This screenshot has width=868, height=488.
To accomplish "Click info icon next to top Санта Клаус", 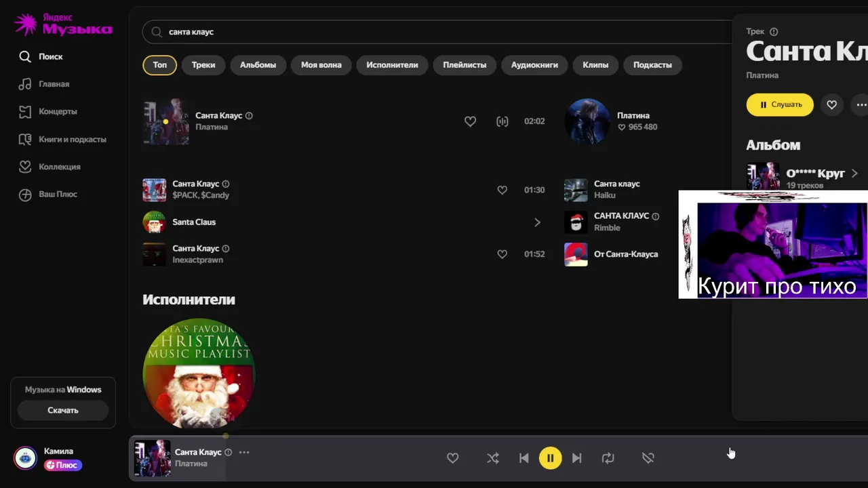I will point(249,116).
